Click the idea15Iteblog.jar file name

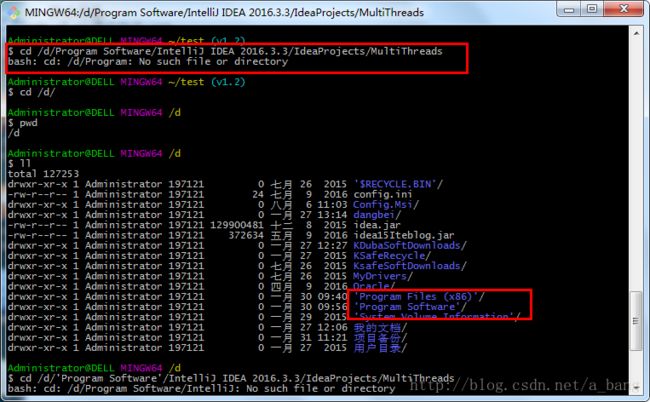404,235
